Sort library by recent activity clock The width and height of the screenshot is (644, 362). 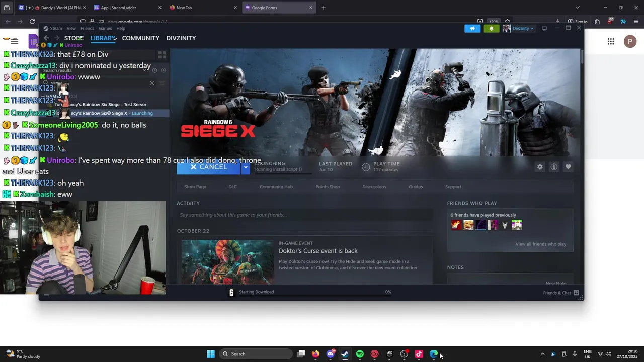155,70
